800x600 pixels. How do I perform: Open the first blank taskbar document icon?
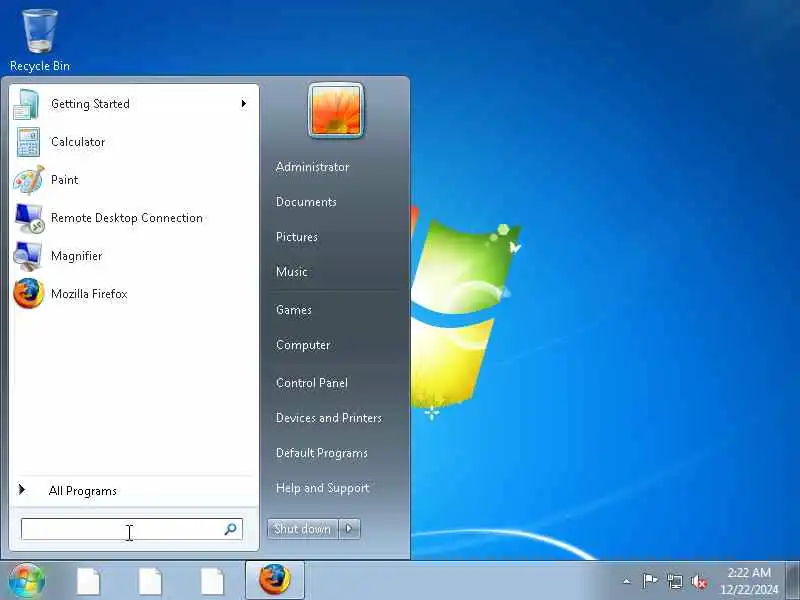[x=88, y=582]
